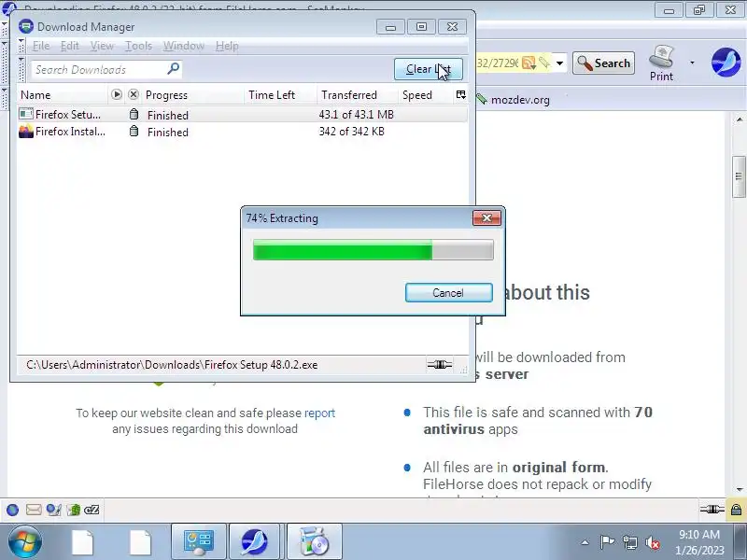Select the Firefox Instal... download row
This screenshot has height=560, width=747.
tap(242, 132)
